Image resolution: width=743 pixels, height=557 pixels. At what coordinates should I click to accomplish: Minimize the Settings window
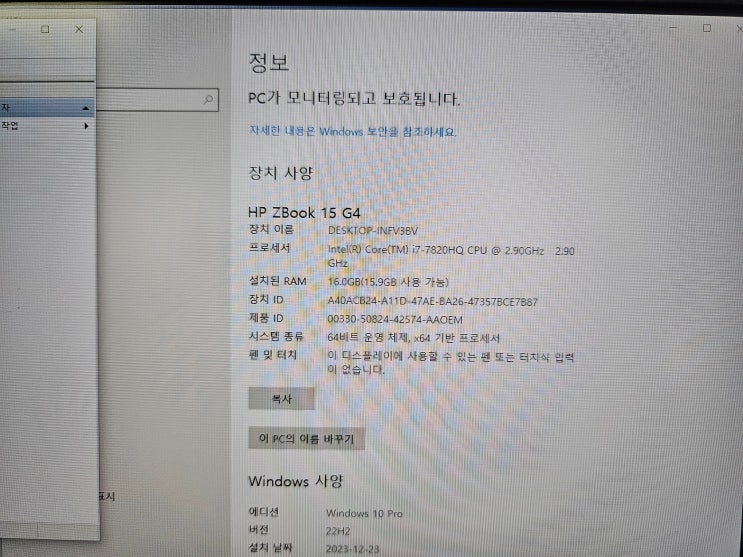click(x=673, y=28)
